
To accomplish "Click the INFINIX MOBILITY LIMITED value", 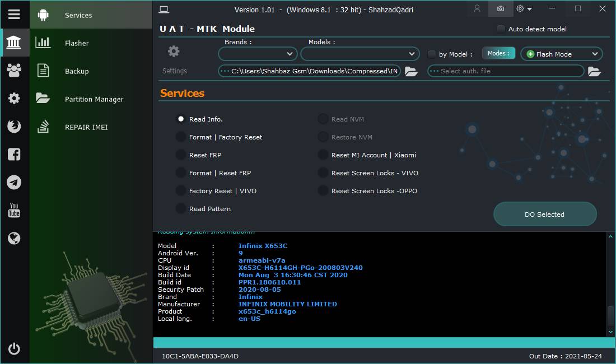I will pyautogui.click(x=288, y=304).
